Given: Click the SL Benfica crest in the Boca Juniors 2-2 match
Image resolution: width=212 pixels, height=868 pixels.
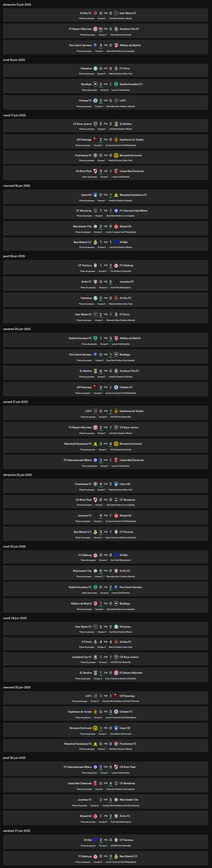Looking at the screenshot, I should coord(116,124).
